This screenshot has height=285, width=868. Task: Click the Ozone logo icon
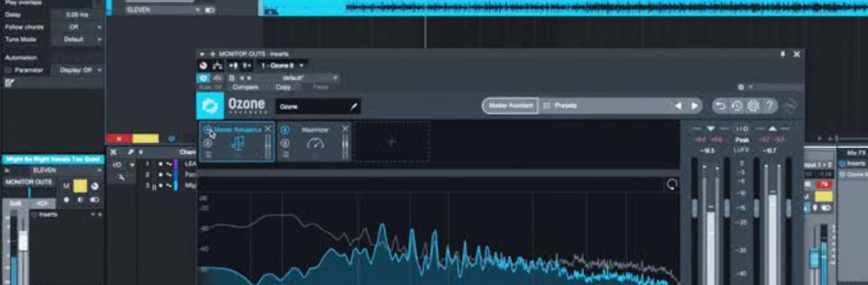point(210,106)
